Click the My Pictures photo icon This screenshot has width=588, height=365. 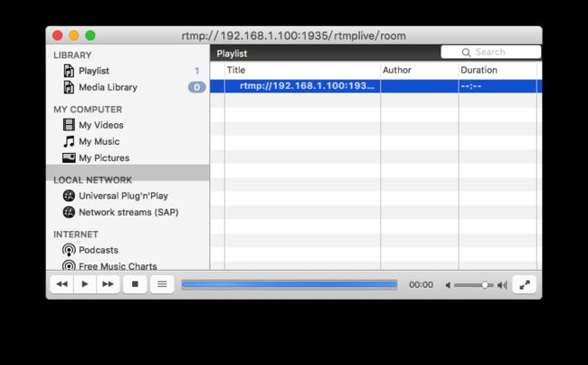coord(69,158)
